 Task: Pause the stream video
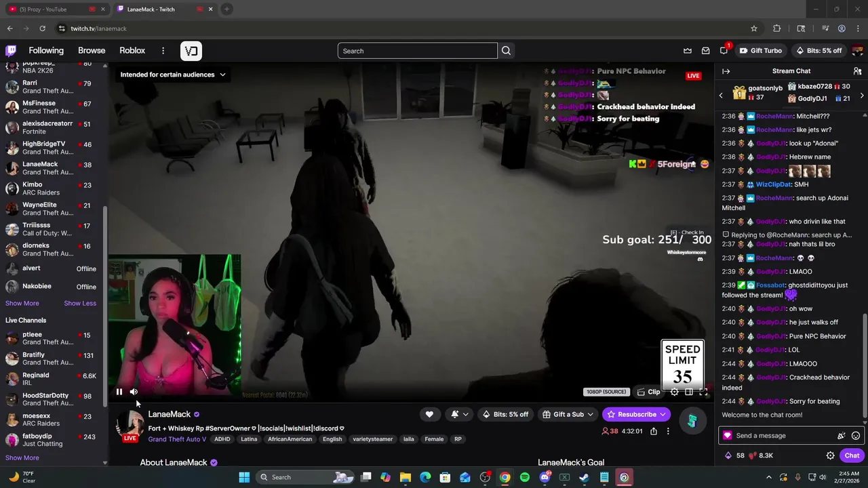(x=119, y=392)
